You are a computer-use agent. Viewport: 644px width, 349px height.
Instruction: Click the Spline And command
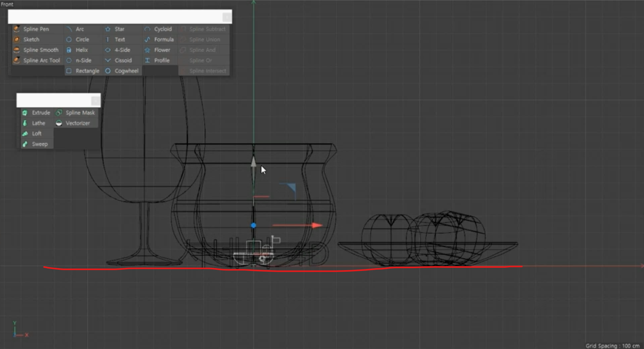[x=204, y=50]
